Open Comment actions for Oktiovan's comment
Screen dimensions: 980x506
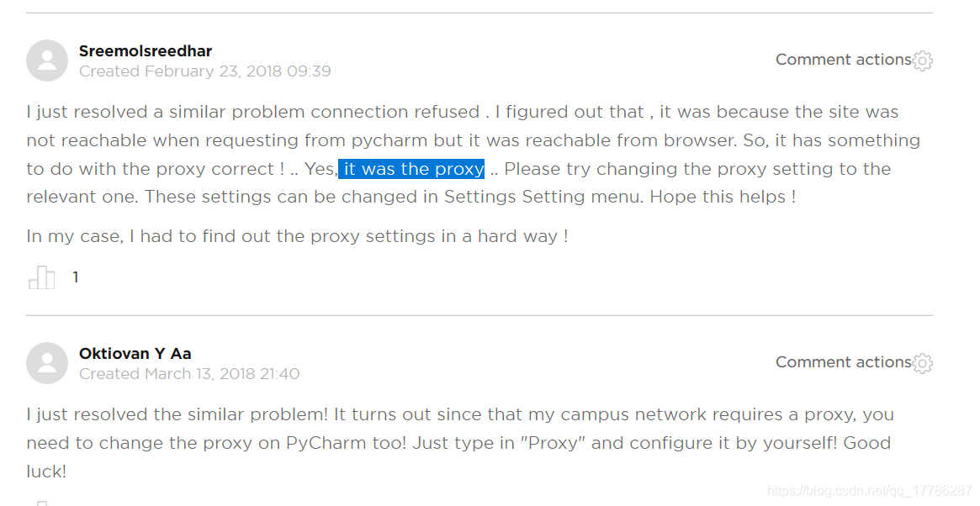[843, 362]
